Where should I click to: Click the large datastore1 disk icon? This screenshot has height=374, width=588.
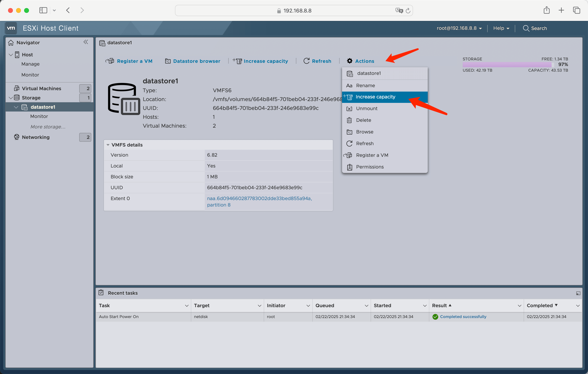pos(124,99)
